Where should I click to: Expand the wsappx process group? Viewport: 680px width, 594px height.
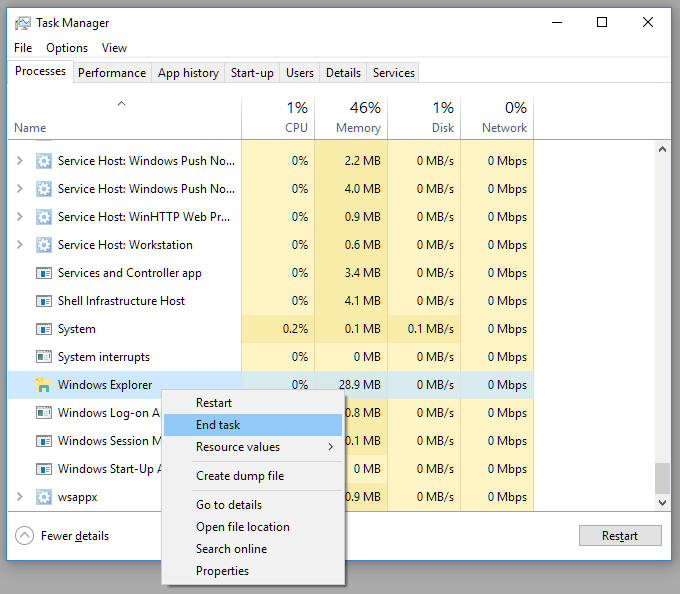coord(20,497)
